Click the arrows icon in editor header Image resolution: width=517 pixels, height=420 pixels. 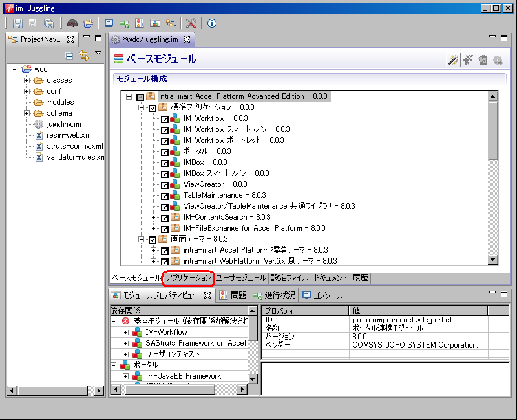467,60
